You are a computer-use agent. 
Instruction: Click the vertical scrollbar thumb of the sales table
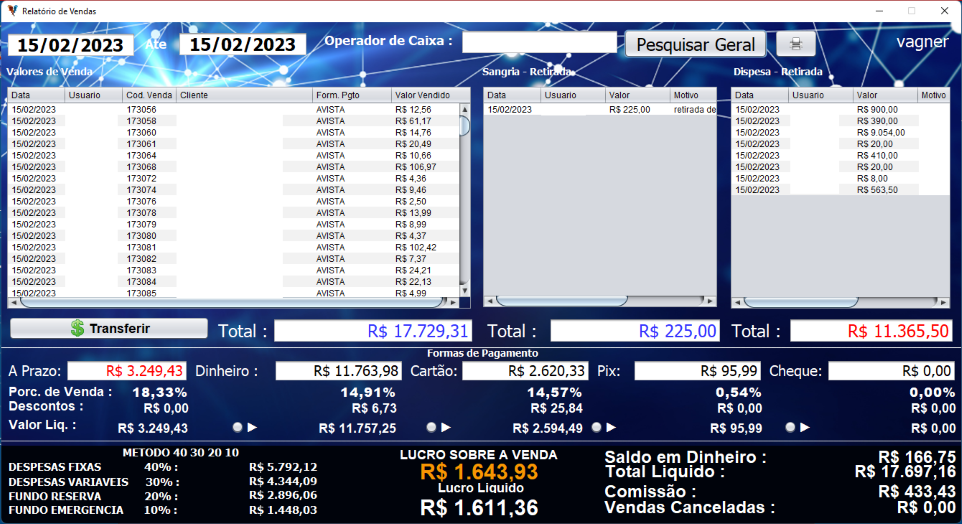click(464, 126)
